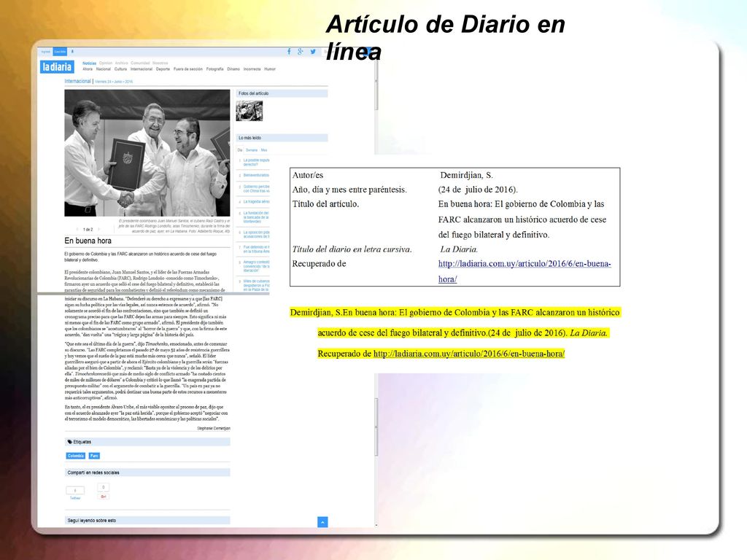Go to next photo arrow beside '1 de 2'
Screen dimensions: 747x560
point(98,230)
